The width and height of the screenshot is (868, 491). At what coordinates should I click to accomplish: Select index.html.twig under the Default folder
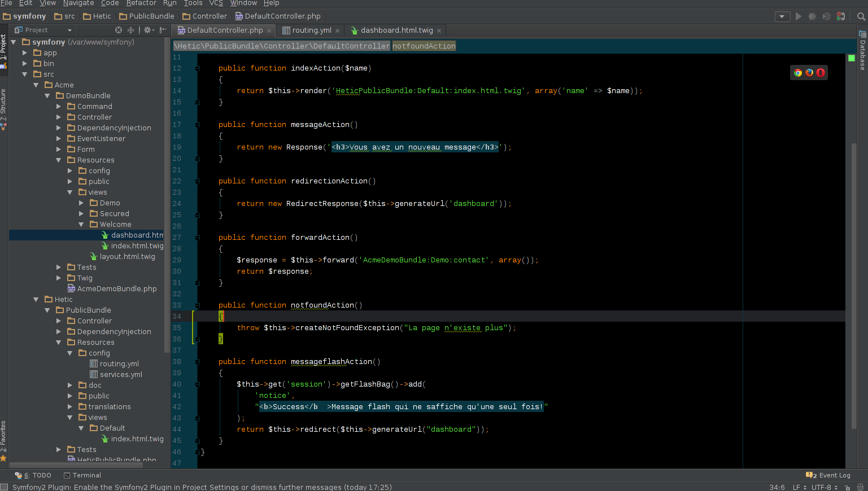point(132,439)
